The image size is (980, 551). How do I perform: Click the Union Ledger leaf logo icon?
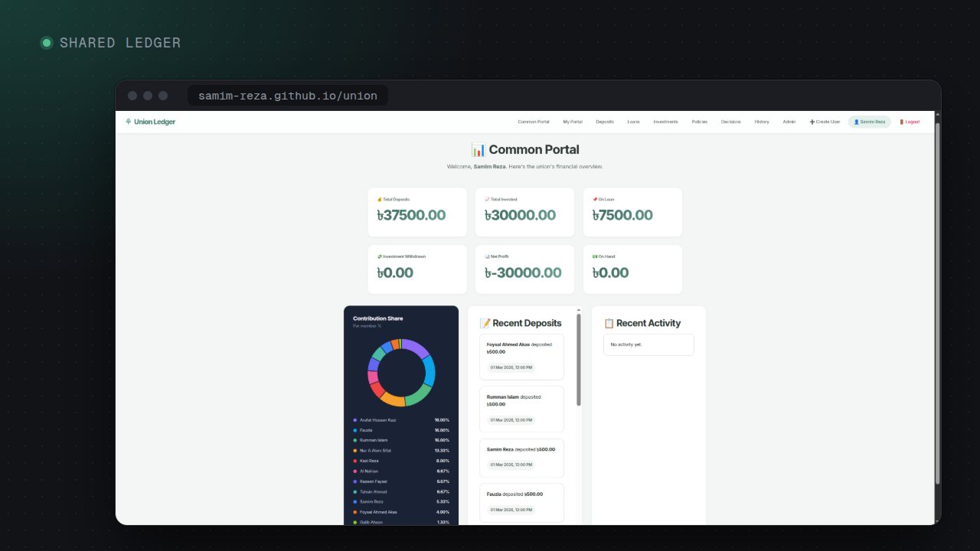click(x=129, y=122)
